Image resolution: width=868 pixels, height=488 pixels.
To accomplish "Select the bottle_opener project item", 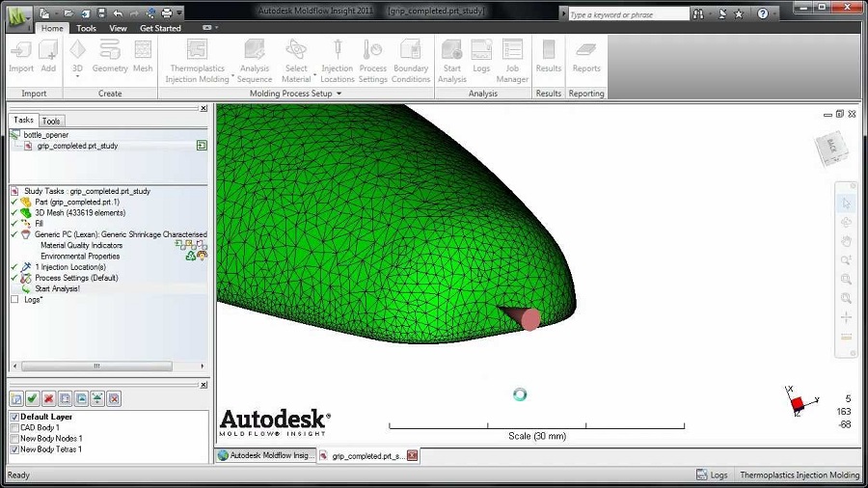I will tap(46, 135).
